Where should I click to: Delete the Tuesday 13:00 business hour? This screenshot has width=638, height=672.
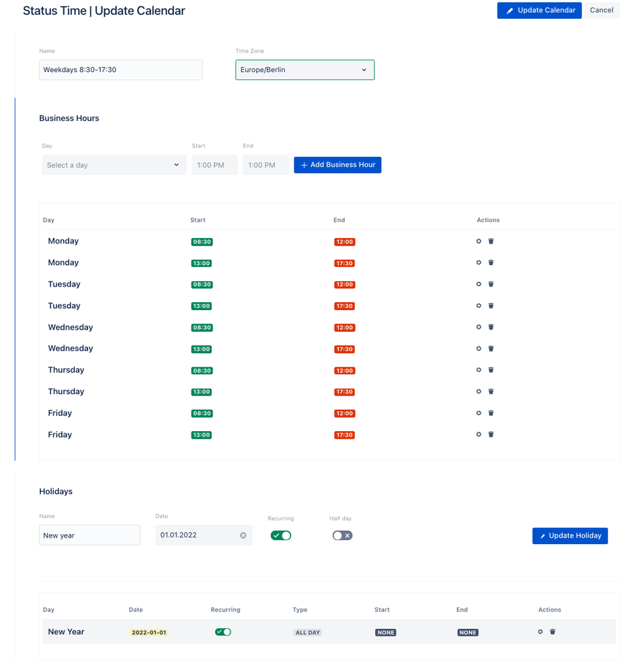491,305
